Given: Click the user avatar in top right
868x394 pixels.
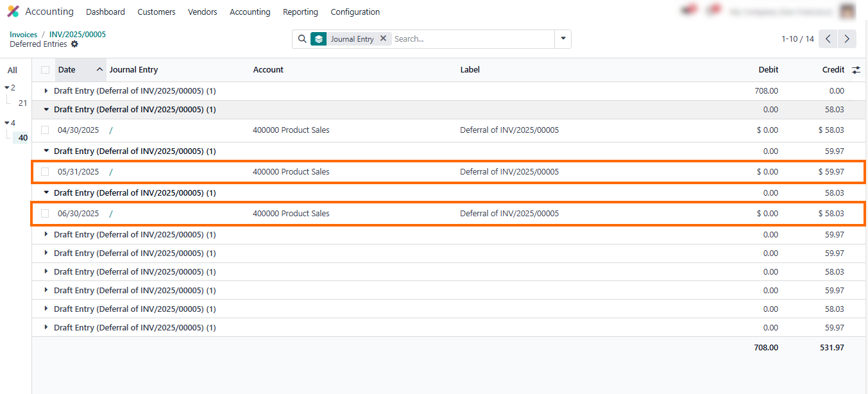Looking at the screenshot, I should click(x=847, y=12).
